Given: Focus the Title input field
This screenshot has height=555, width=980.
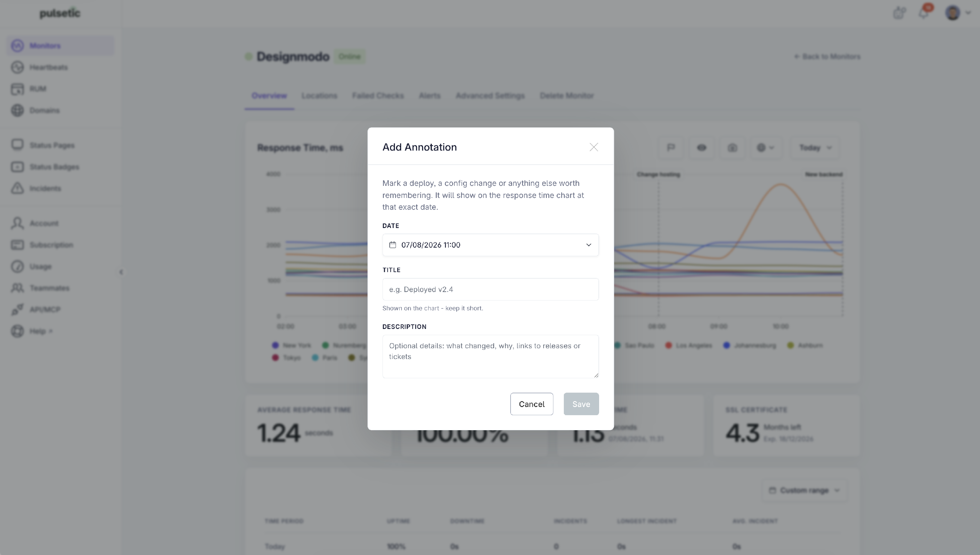Looking at the screenshot, I should [490, 289].
